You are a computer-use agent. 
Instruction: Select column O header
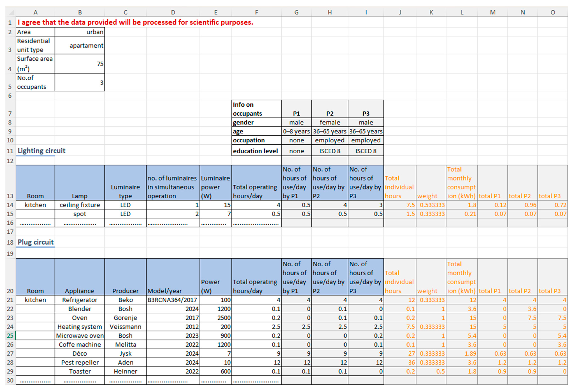coord(553,12)
